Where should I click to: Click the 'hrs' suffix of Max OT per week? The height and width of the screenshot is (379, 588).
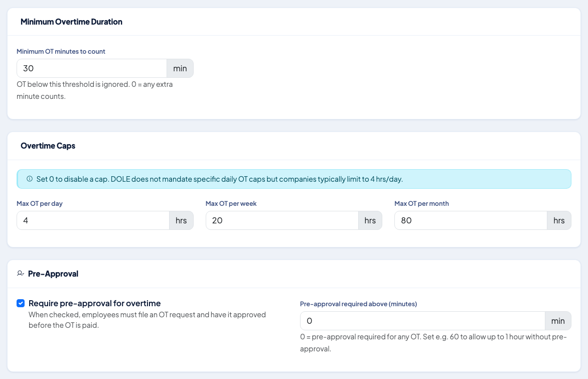point(370,220)
